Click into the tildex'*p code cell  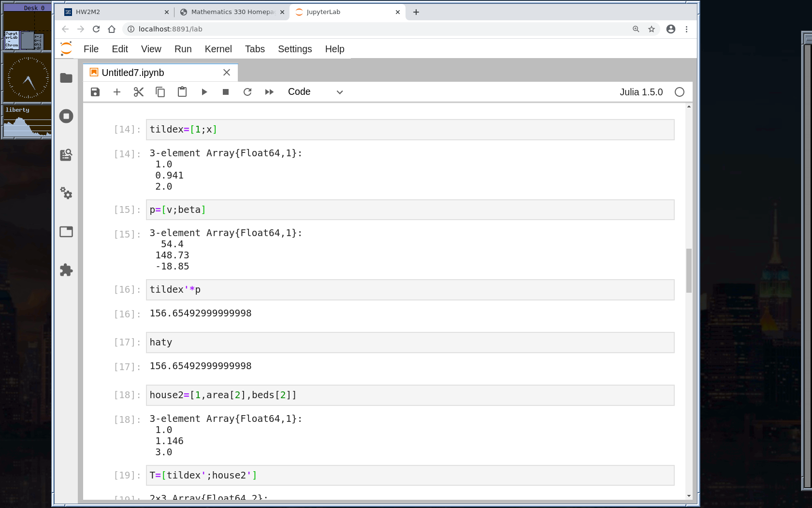[410, 290]
